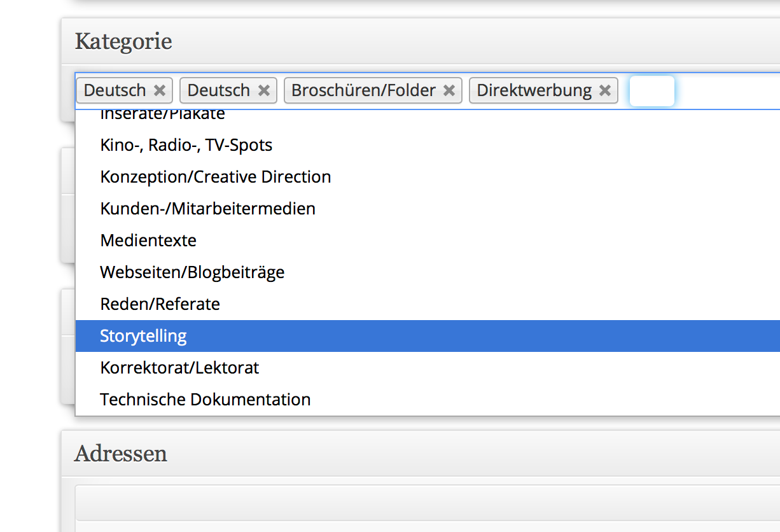This screenshot has height=532, width=780.
Task: Choose Korrektorat/Lektorat category
Action: [x=428, y=368]
